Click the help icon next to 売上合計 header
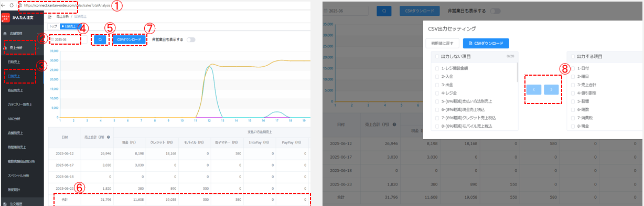The image size is (644, 206). (108, 137)
